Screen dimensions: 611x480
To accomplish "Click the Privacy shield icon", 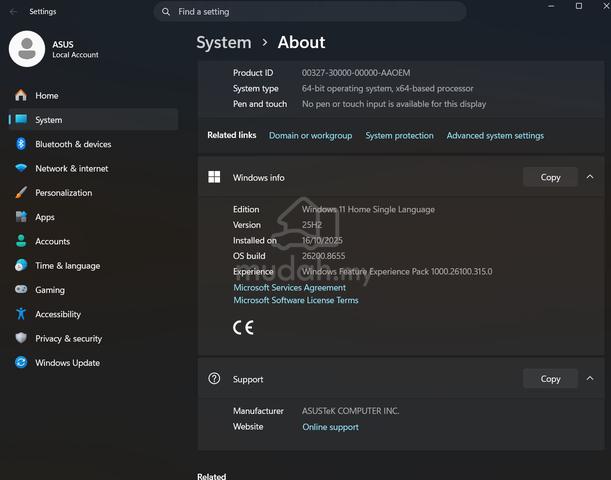I will coord(21,338).
